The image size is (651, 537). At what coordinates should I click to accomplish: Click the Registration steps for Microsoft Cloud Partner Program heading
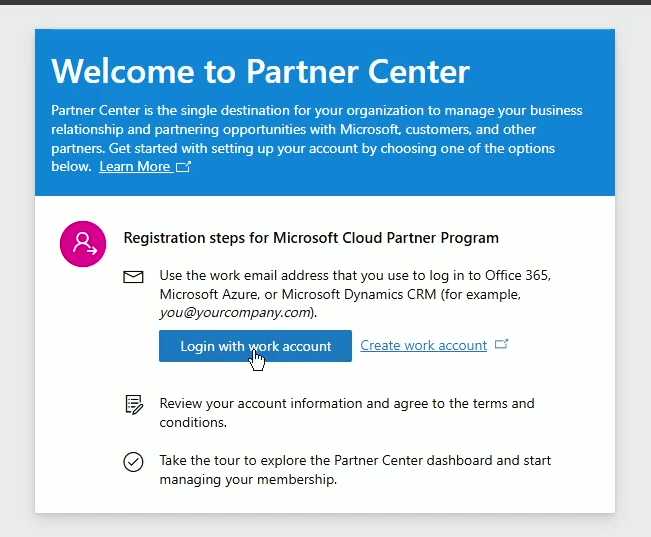(x=311, y=238)
